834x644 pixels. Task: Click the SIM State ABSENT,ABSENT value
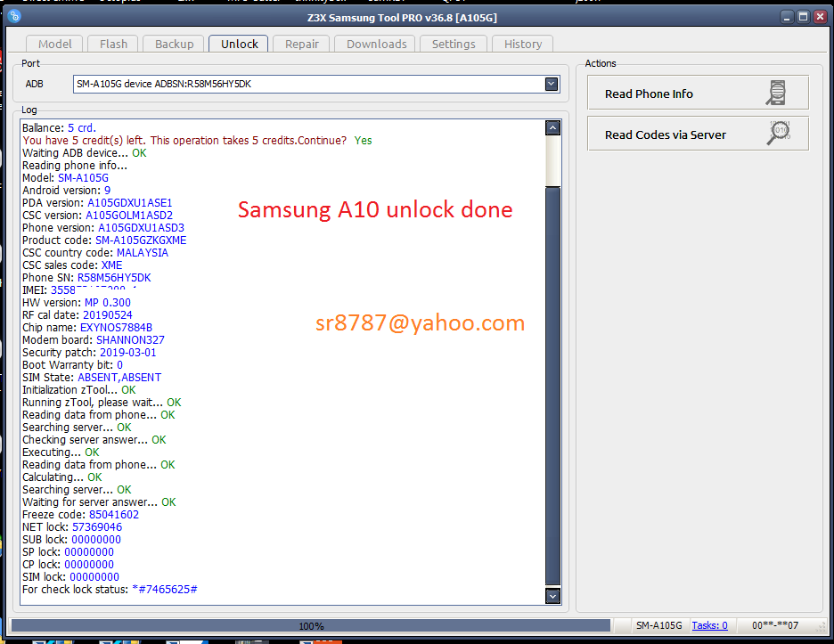119,378
